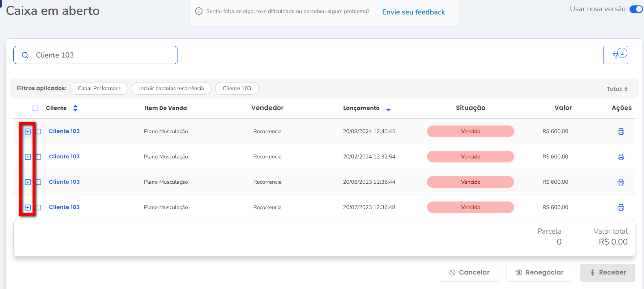Click the Canal Performar filter chip

pos(99,88)
